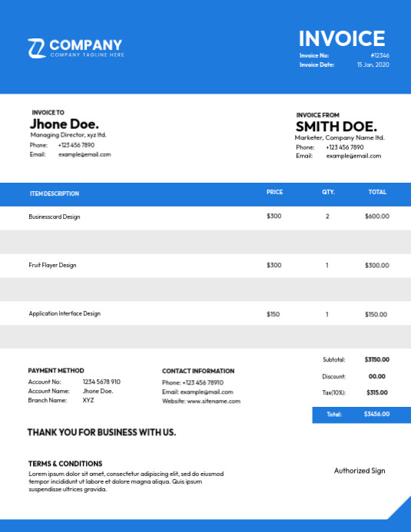411x532 pixels.
Task: Select the Businesscard Design row
Action: tap(205, 218)
